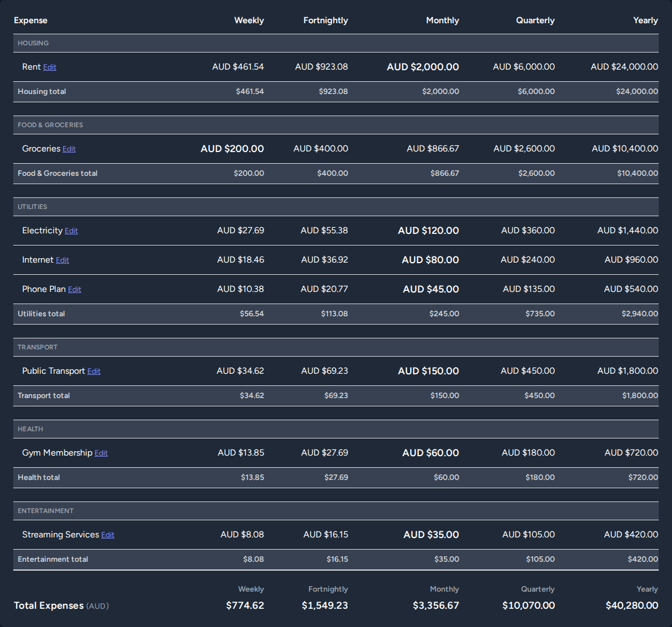672x627 pixels.
Task: Edit the Public Transport expense
Action: point(94,371)
